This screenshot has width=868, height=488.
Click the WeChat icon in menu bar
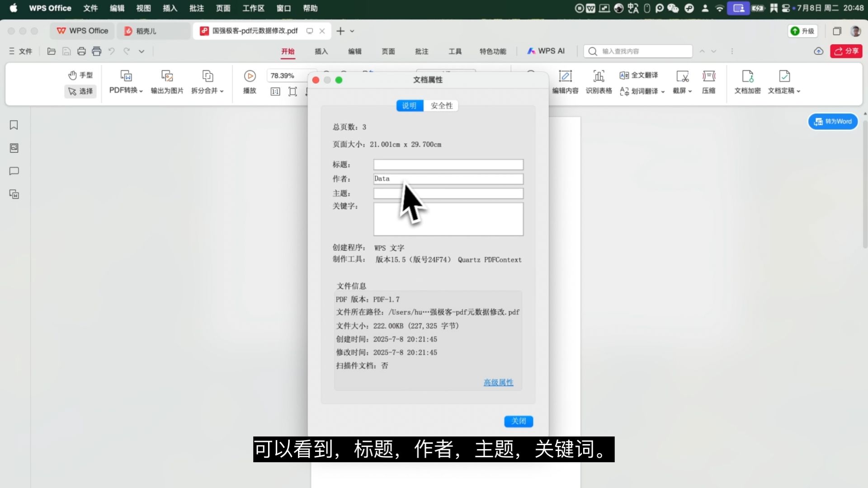673,8
